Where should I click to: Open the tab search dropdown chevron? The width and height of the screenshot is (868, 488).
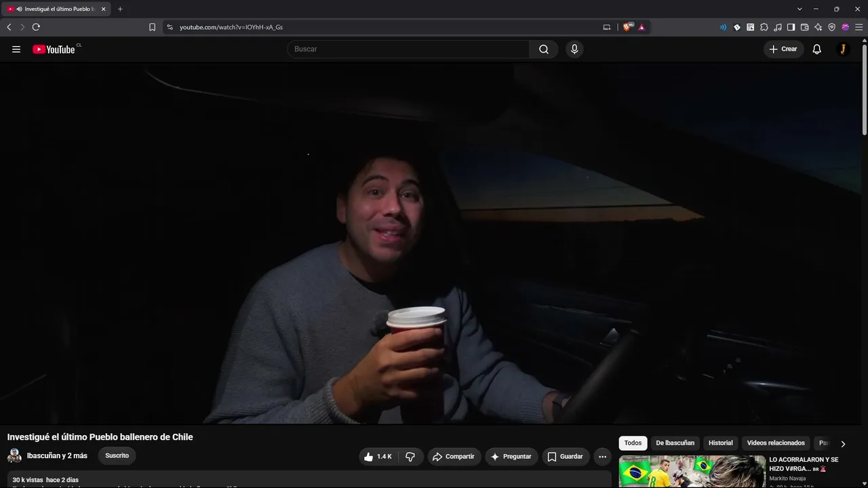click(800, 9)
